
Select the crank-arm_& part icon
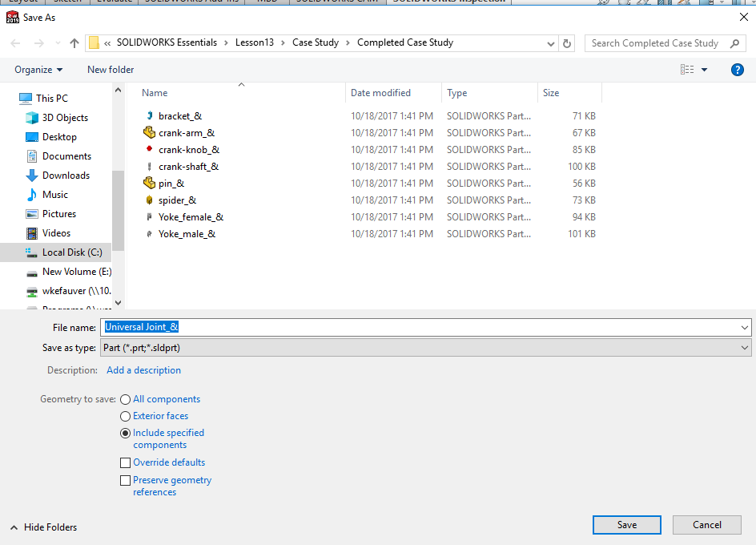click(150, 132)
